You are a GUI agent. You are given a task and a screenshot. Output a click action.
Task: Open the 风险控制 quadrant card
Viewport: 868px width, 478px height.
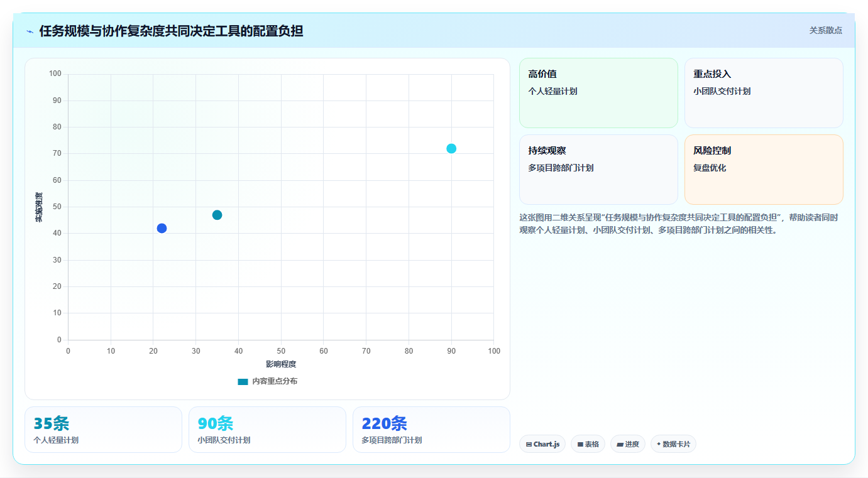[x=764, y=170]
